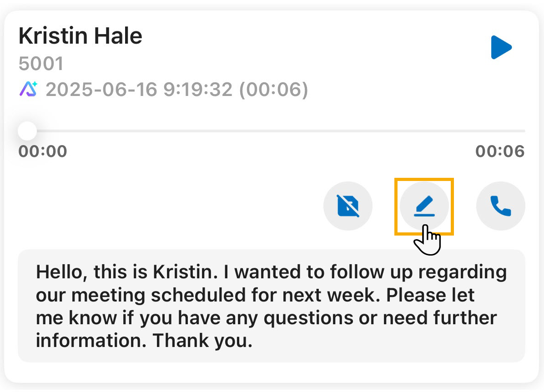Click the extension number 5001
Screen dimensions: 544x392
[41, 64]
